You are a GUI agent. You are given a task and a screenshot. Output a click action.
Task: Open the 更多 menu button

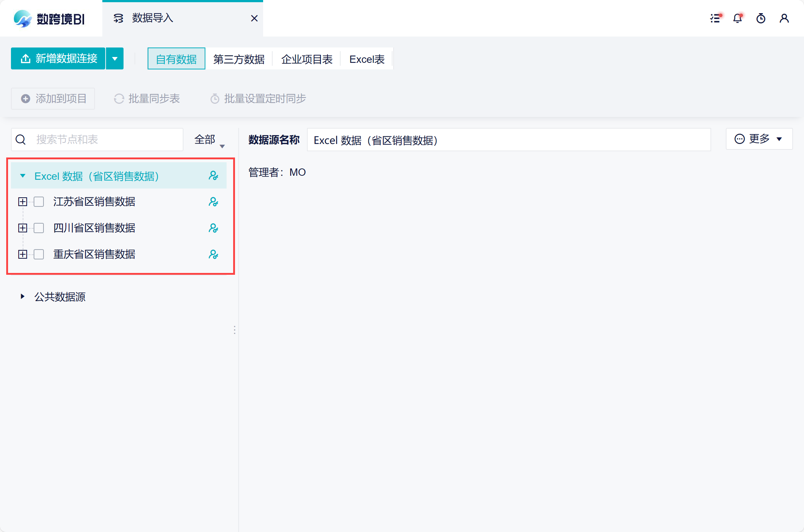pos(759,139)
